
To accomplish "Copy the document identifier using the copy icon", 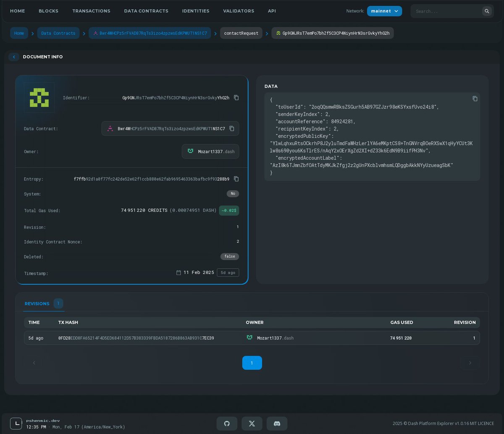I will (x=236, y=97).
